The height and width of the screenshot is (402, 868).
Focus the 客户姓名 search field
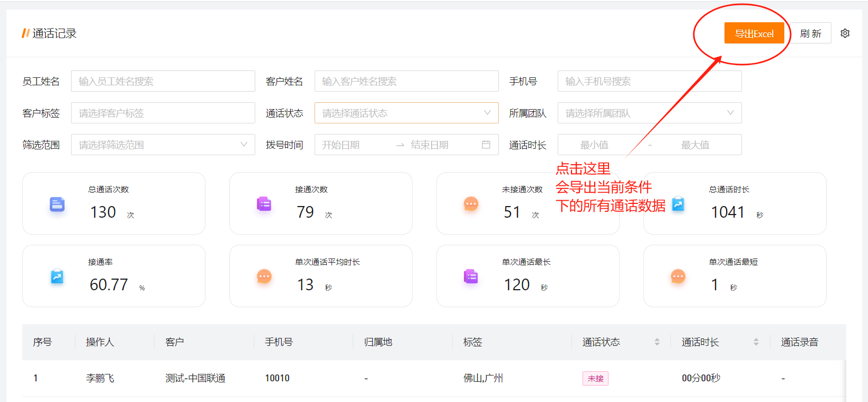tap(407, 81)
